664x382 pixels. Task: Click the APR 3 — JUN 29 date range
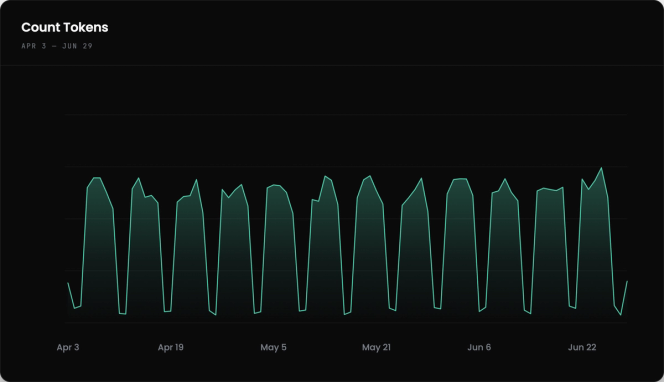[57, 46]
